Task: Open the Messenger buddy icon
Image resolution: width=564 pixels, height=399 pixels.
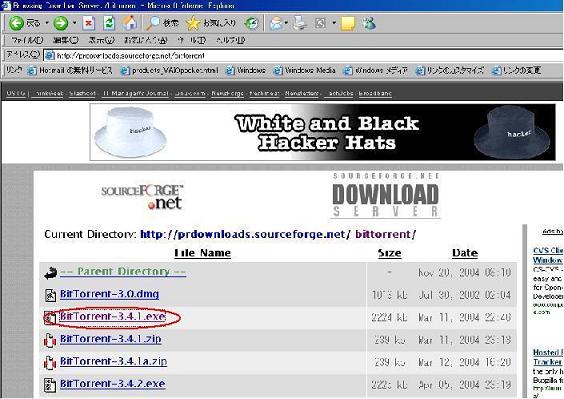Action: click(369, 23)
